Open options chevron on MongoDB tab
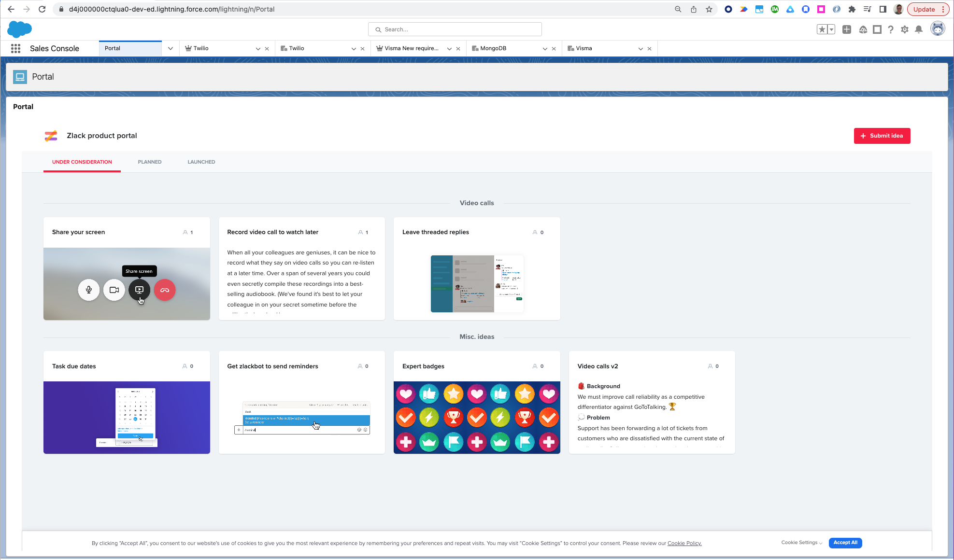This screenshot has height=560, width=954. (x=545, y=49)
